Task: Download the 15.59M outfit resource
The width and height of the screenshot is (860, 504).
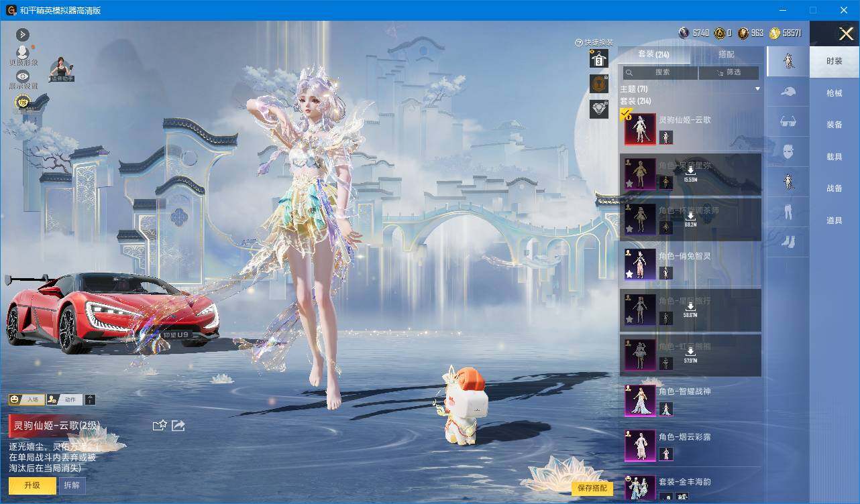Action: point(690,174)
